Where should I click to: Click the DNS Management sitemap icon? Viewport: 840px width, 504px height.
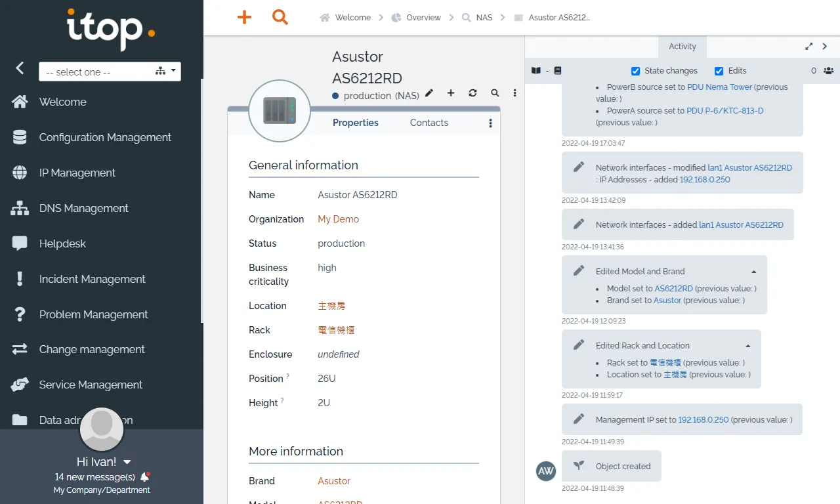(20, 208)
